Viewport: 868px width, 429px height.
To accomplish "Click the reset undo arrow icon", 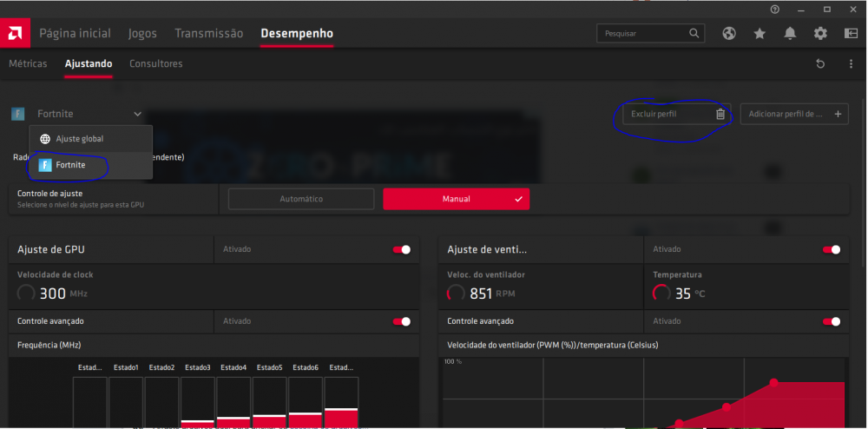I will pos(820,64).
